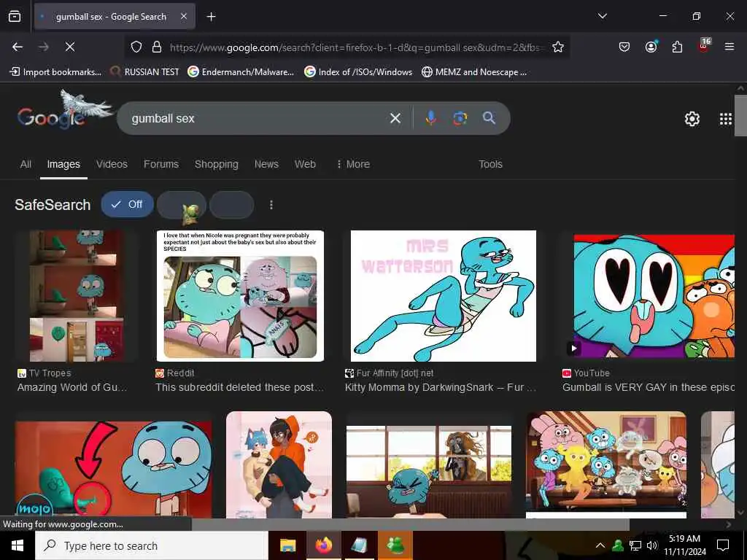Open the Windows notification center
This screenshot has height=560, width=747.
click(x=723, y=545)
